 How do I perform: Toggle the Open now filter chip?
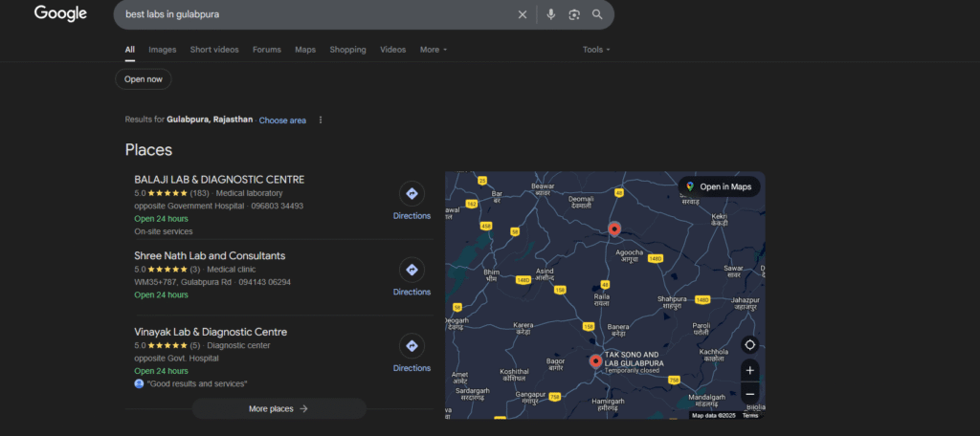[x=144, y=79]
